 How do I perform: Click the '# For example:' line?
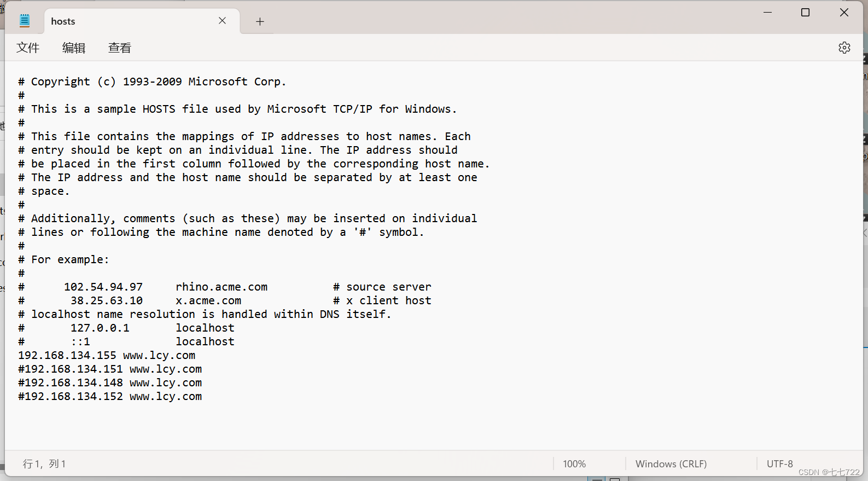click(63, 259)
